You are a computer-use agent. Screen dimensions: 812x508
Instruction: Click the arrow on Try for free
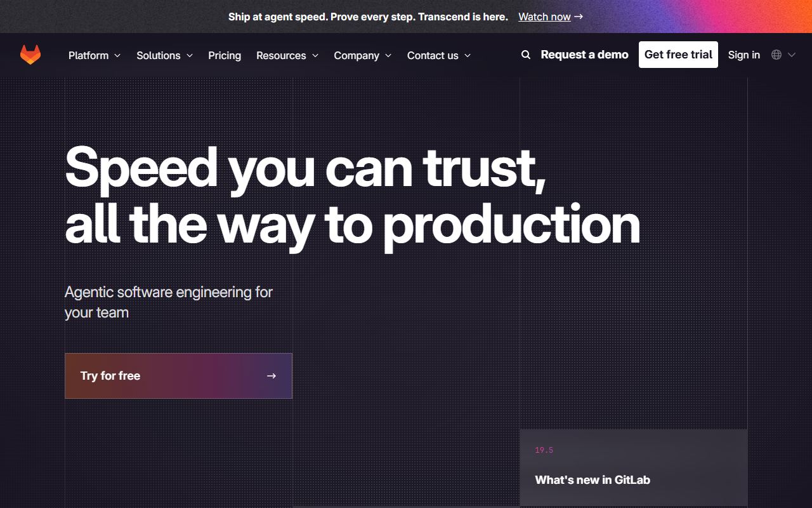pyautogui.click(x=272, y=376)
